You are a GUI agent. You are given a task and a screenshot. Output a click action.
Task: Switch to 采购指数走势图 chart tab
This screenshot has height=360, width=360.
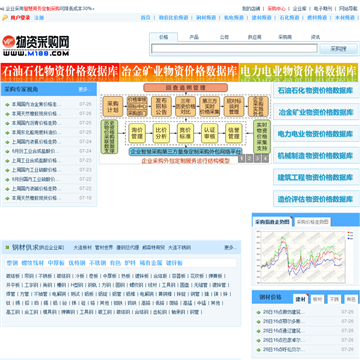272,222
